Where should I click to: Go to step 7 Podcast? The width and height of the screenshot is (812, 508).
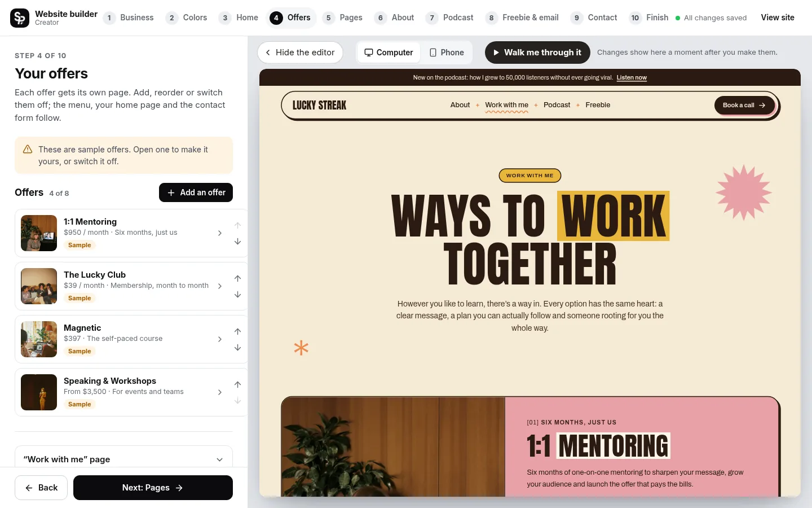point(450,18)
